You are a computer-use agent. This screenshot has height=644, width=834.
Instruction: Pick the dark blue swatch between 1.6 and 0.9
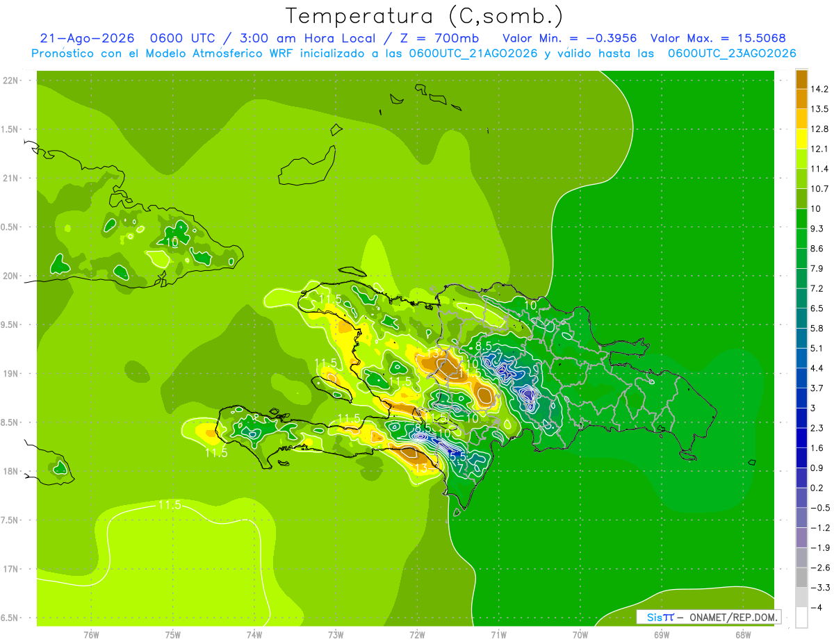tap(801, 458)
